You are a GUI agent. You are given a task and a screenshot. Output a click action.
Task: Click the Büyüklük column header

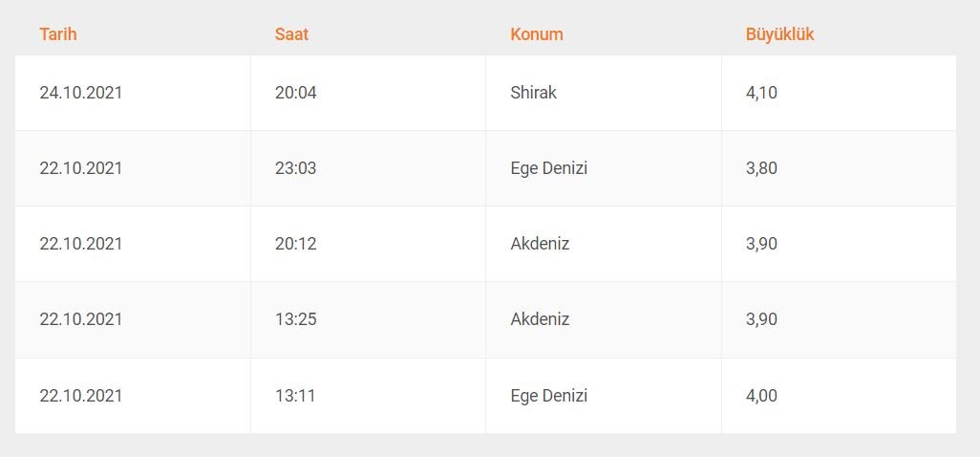[x=779, y=34]
